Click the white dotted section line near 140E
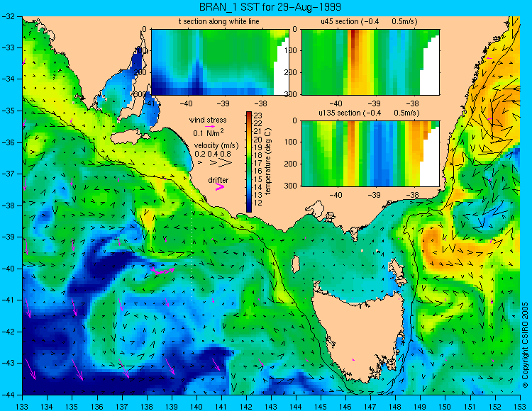 (192, 246)
